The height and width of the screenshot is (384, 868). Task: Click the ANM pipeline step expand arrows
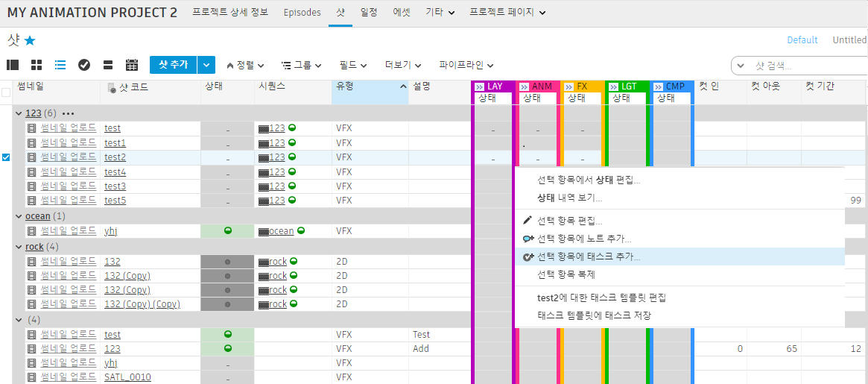click(525, 87)
